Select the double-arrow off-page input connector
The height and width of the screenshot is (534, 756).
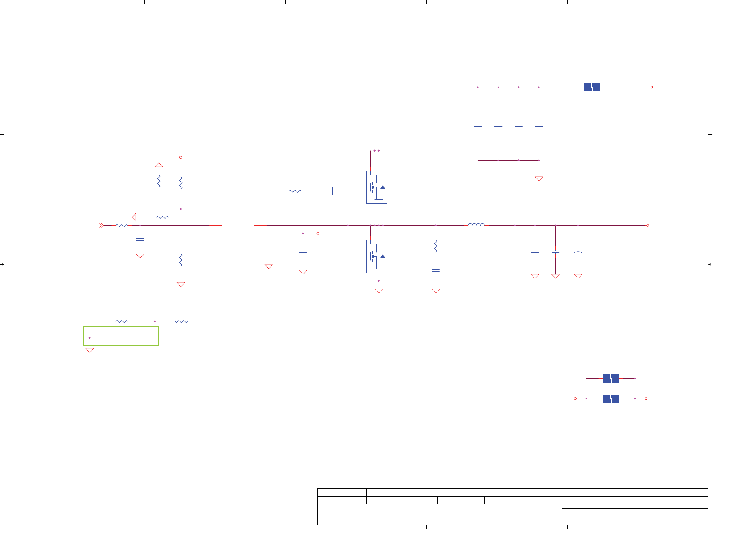coord(101,226)
